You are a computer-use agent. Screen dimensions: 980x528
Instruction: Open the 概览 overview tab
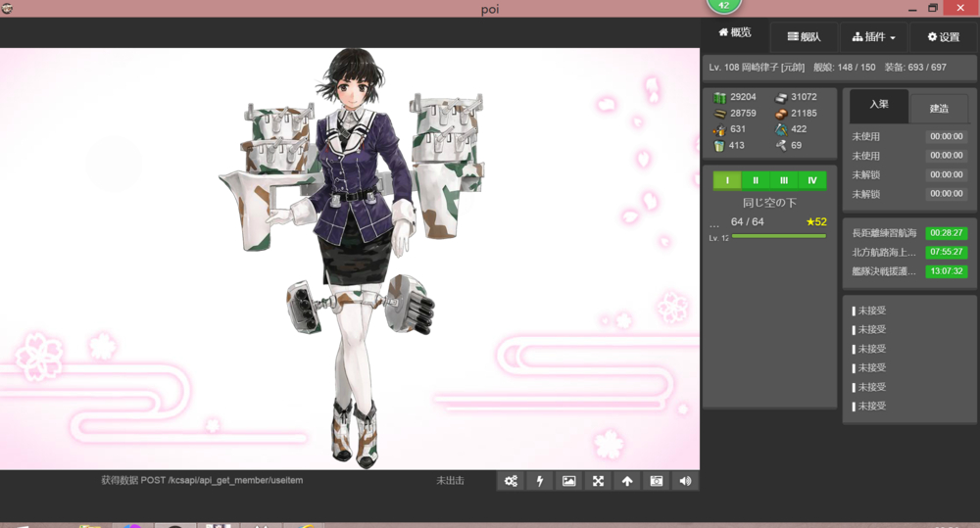pos(734,32)
